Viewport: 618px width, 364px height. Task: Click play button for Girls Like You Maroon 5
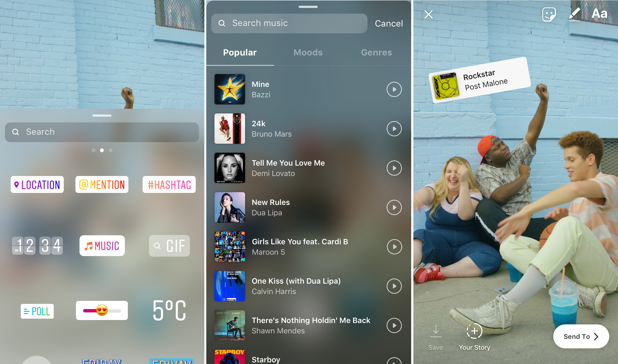pos(395,246)
